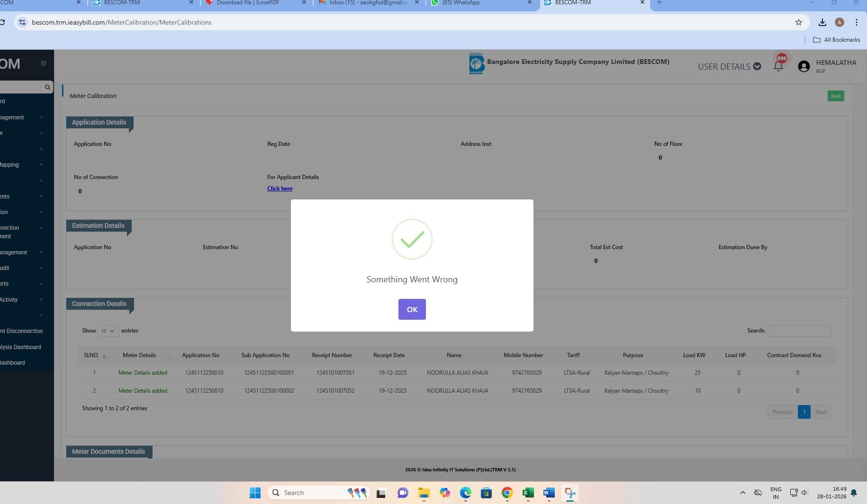Click the BESCOM logo in header
This screenshot has height=504, width=867.
[476, 63]
